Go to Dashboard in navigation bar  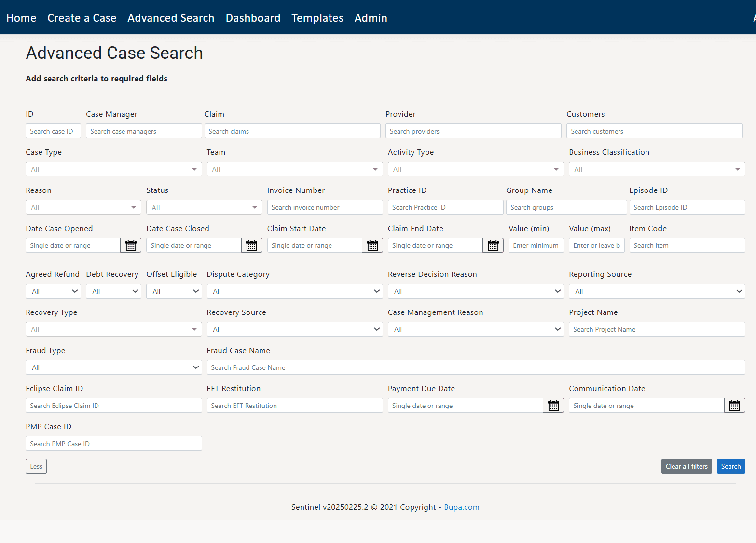coord(253,18)
